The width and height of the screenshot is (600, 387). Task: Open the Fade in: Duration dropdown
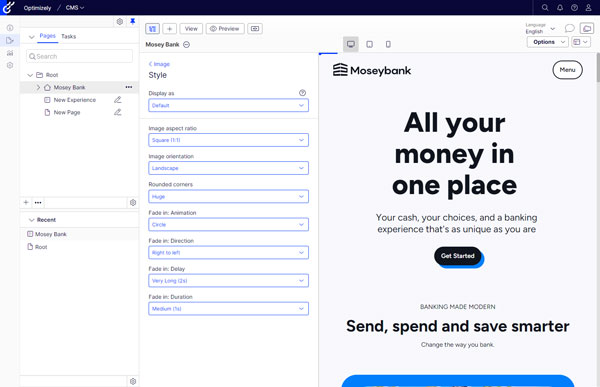228,309
